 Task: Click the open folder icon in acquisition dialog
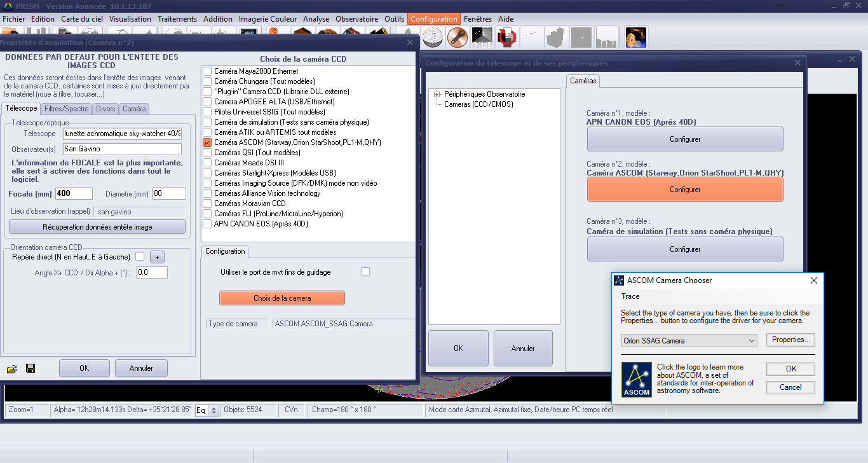(x=12, y=368)
